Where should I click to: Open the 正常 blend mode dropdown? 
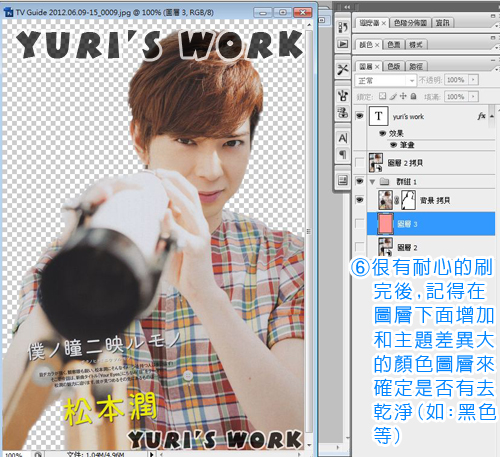tap(386, 80)
